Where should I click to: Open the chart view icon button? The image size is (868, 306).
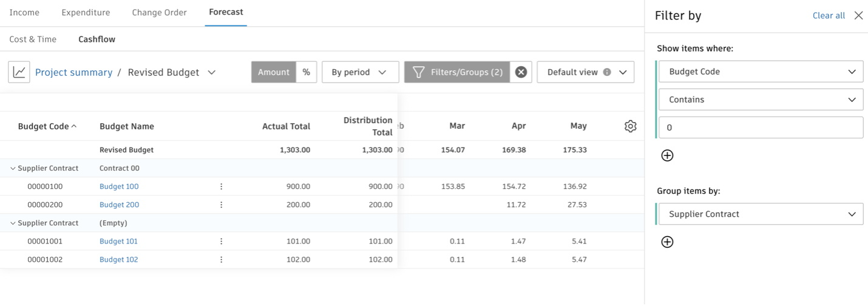[x=19, y=72]
